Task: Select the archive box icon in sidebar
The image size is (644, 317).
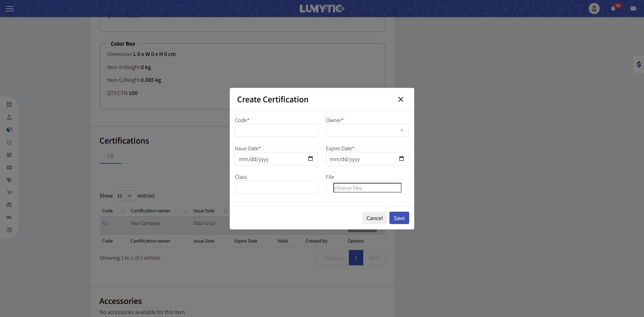Action: pos(9,155)
